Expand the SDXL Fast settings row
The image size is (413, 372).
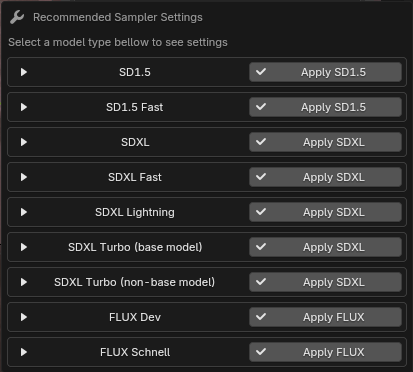point(24,177)
